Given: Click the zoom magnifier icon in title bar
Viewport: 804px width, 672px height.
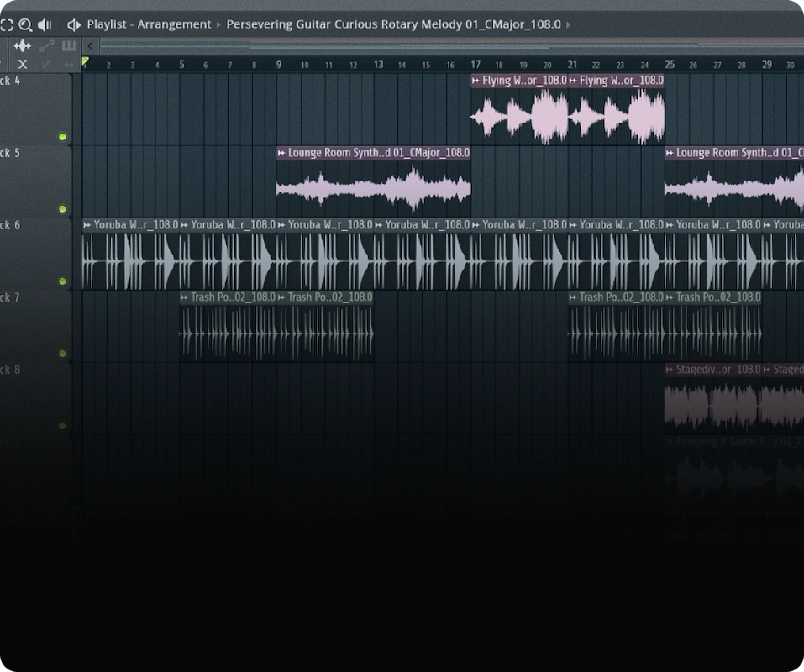Looking at the screenshot, I should tap(24, 24).
